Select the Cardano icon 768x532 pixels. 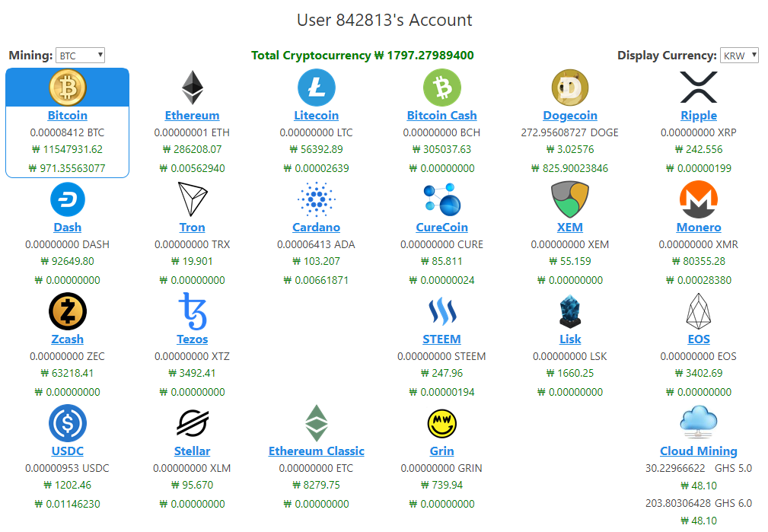tap(317, 199)
